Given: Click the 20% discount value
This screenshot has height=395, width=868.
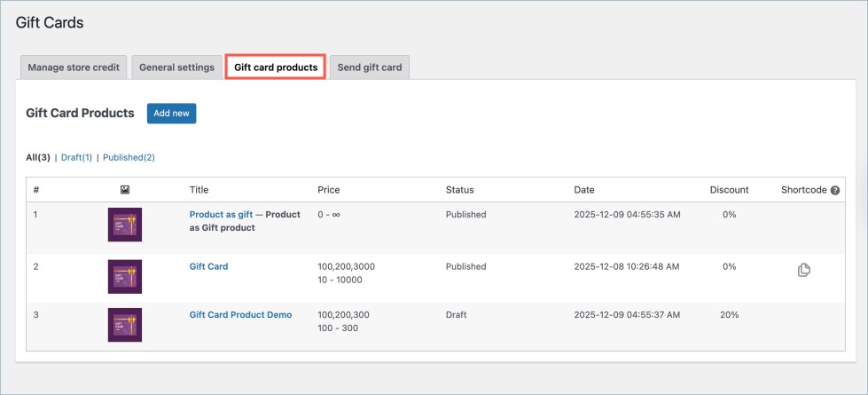Looking at the screenshot, I should pos(730,315).
